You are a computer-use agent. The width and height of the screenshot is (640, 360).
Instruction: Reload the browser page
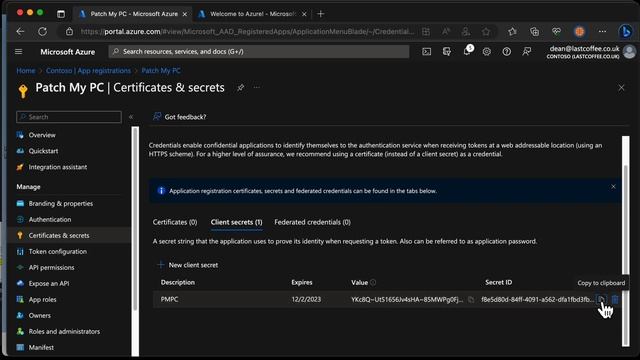pos(42,32)
